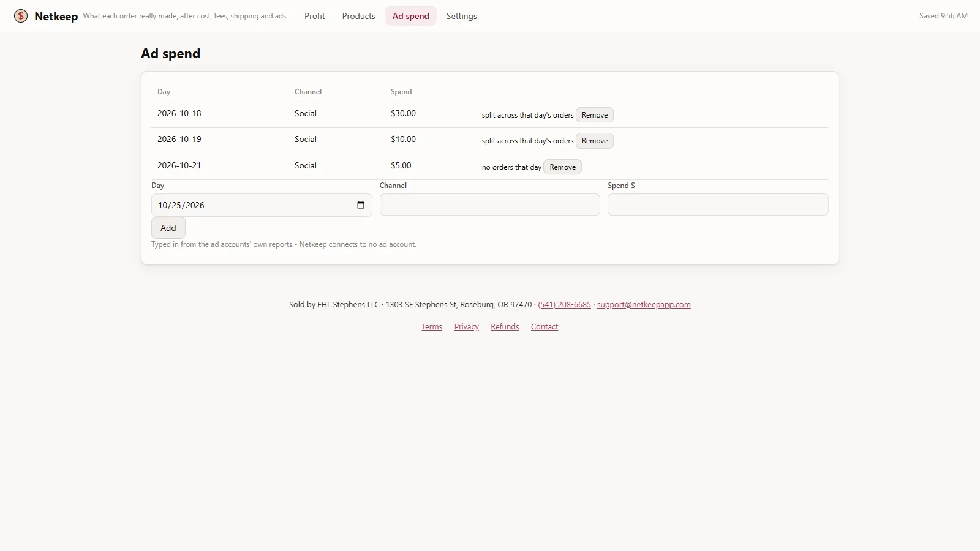Open the Terms footer link
Image resolution: width=980 pixels, height=551 pixels.
[432, 327]
